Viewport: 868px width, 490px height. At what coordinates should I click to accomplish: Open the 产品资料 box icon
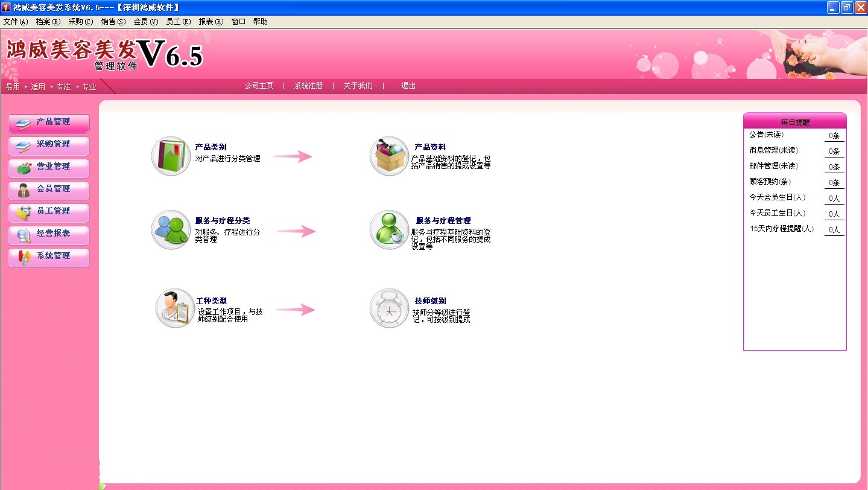click(389, 156)
